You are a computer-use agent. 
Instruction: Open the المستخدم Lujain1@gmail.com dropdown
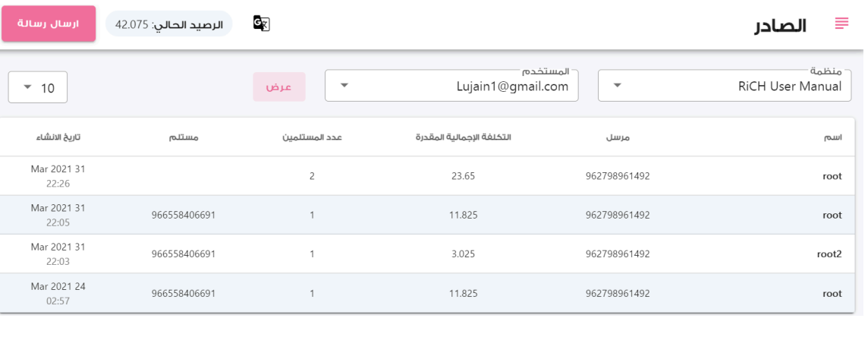(x=451, y=86)
